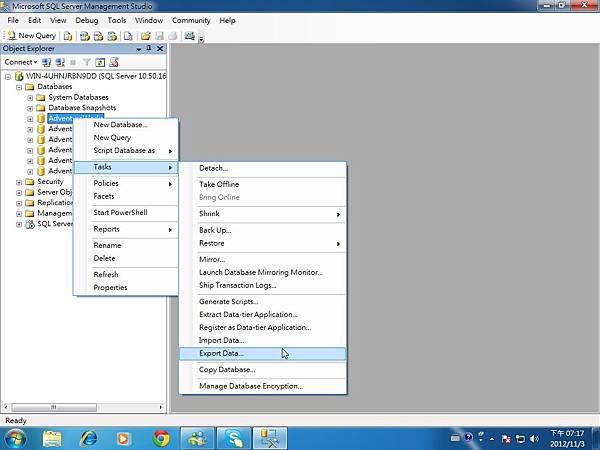
Task: Open the Shrink submenu
Action: point(262,214)
